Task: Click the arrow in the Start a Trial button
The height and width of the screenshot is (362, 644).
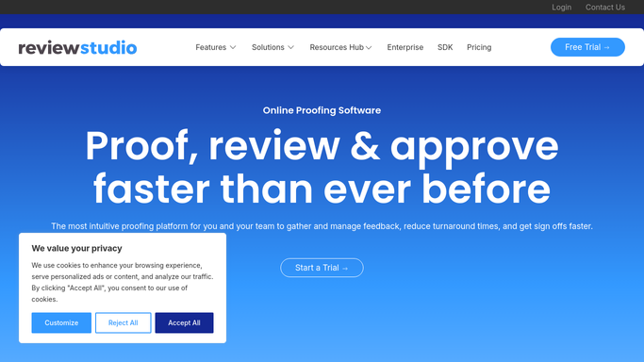Action: [x=345, y=268]
